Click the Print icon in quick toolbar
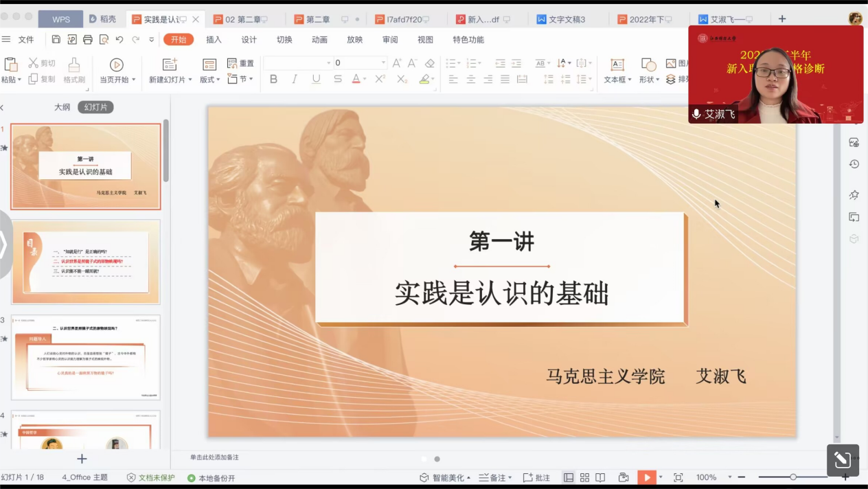 click(88, 40)
